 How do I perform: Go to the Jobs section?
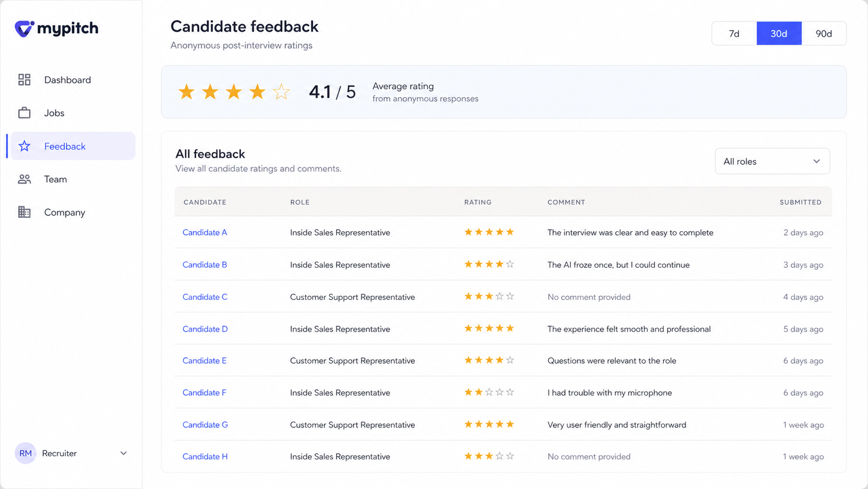73,113
